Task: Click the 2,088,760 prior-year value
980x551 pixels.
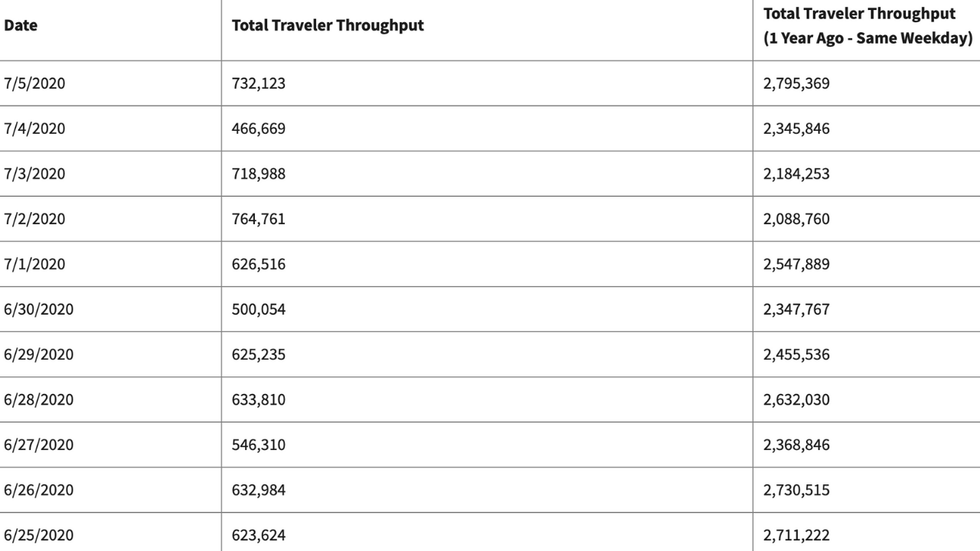Action: 796,219
